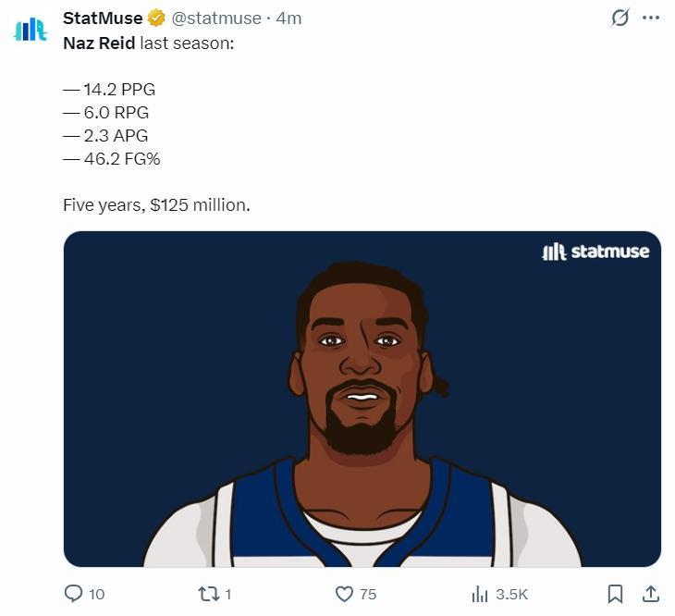Click the reply count of 10

pos(96,594)
